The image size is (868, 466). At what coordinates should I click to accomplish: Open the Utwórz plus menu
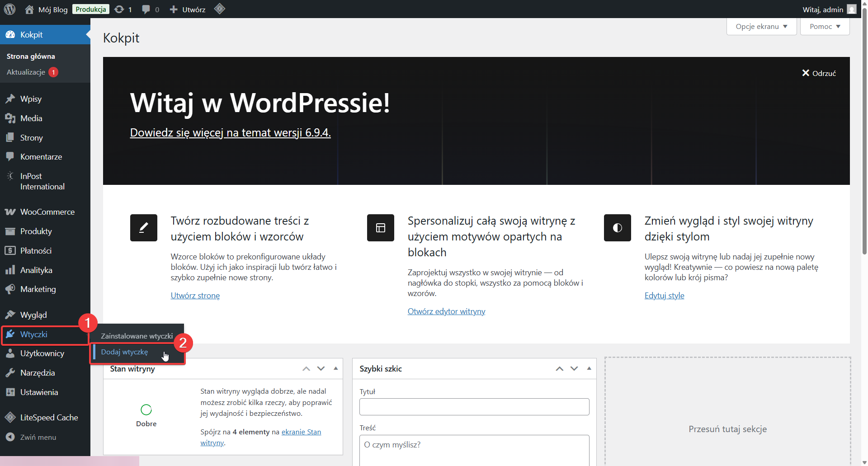click(174, 9)
